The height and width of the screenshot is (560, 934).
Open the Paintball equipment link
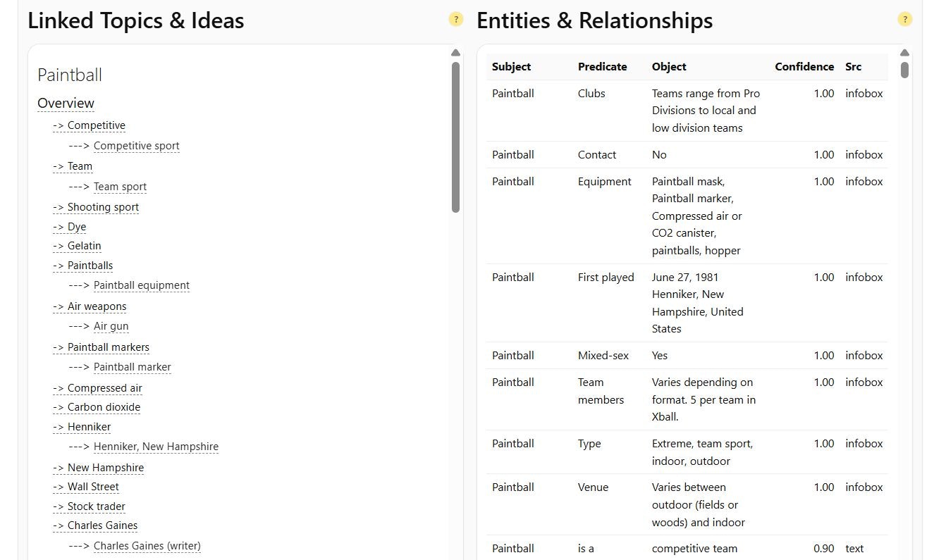coord(141,285)
